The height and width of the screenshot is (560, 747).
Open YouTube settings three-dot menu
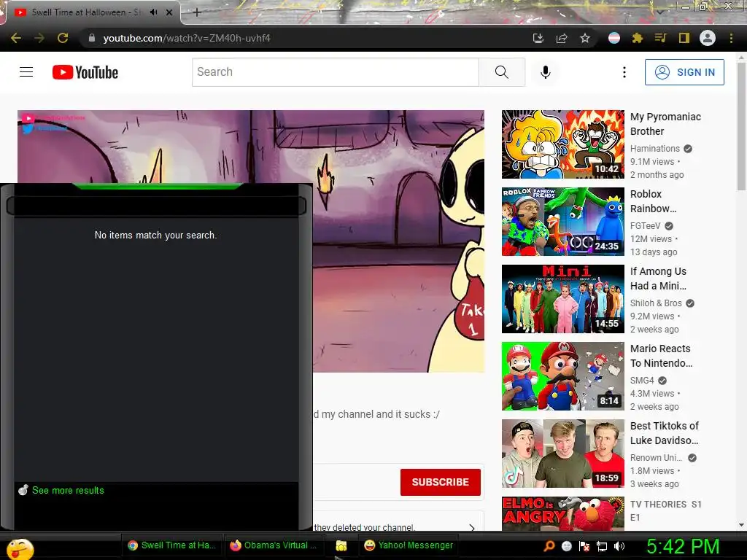pyautogui.click(x=624, y=72)
